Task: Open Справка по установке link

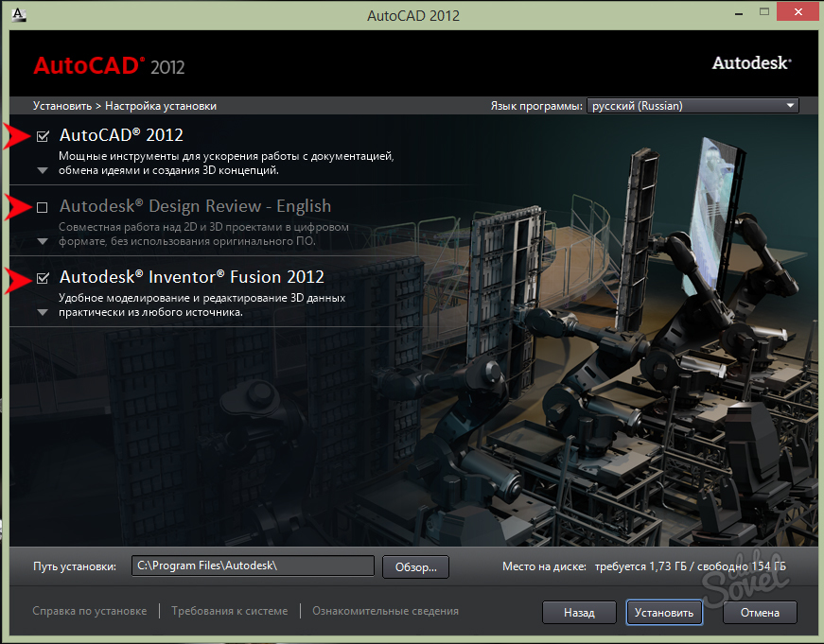Action: 90,611
